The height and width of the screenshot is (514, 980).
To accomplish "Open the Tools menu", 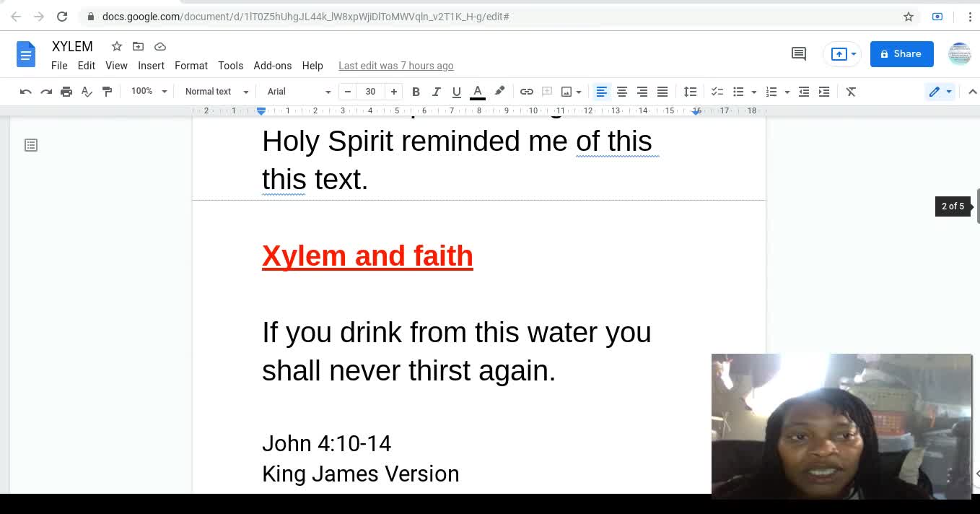I will point(230,66).
